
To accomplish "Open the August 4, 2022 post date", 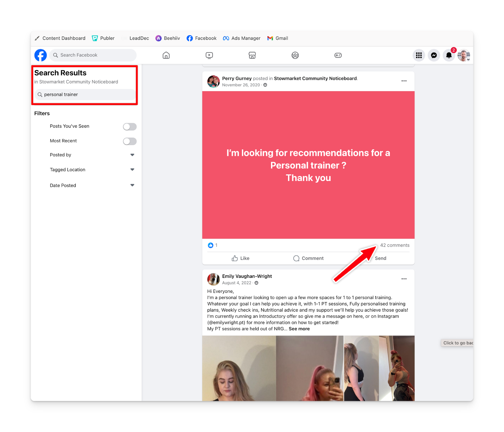I will 237,283.
